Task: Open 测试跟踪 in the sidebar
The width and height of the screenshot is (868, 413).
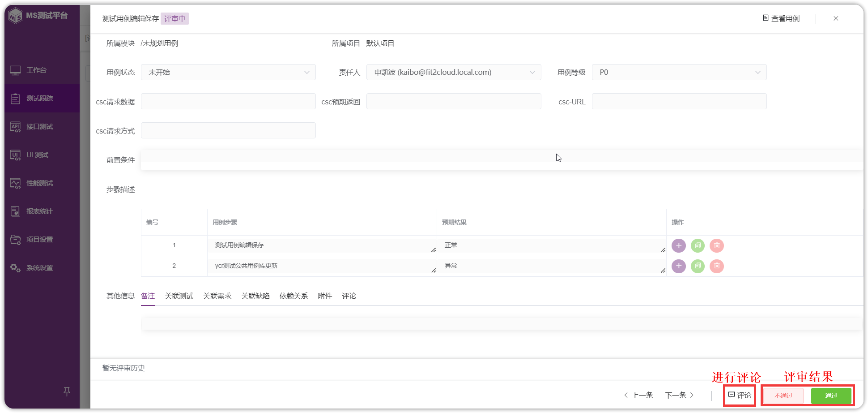Action: coord(42,99)
